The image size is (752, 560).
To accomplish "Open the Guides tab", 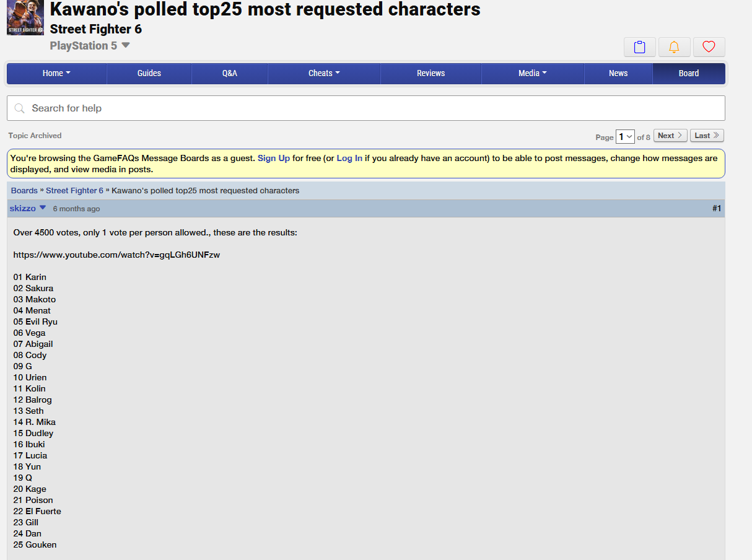I will (149, 73).
